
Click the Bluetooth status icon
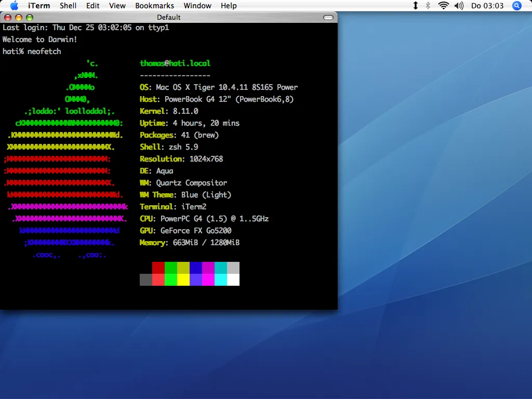click(x=429, y=6)
